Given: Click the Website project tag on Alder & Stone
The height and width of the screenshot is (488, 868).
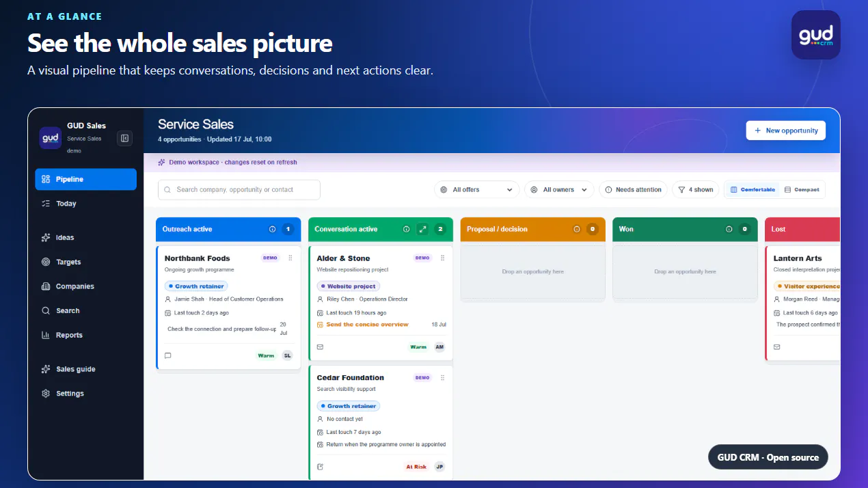Looking at the screenshot, I should (x=349, y=286).
